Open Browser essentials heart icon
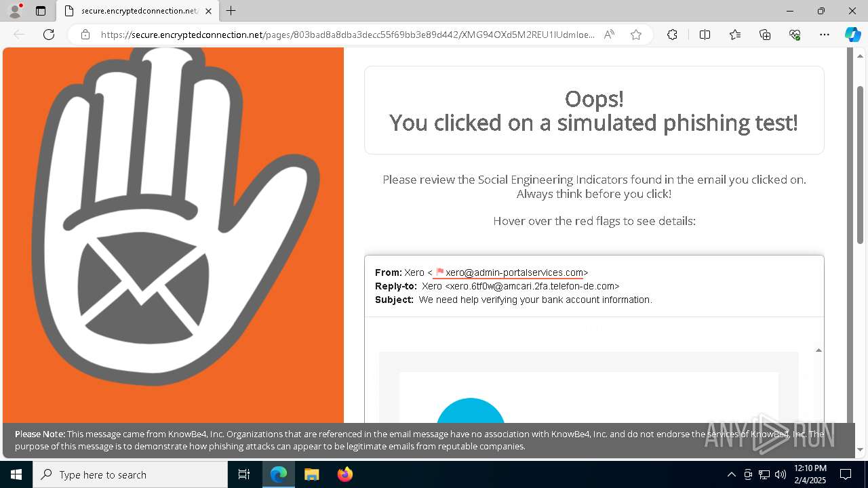Image resolution: width=868 pixels, height=488 pixels. tap(795, 35)
